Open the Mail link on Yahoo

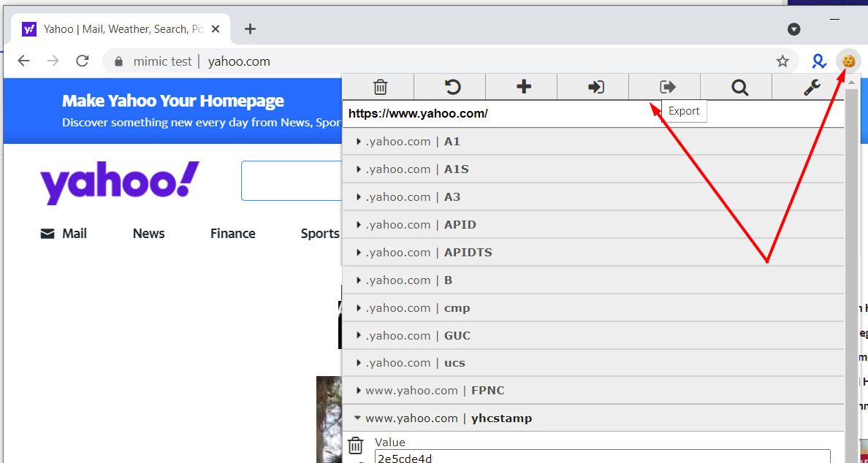point(64,234)
